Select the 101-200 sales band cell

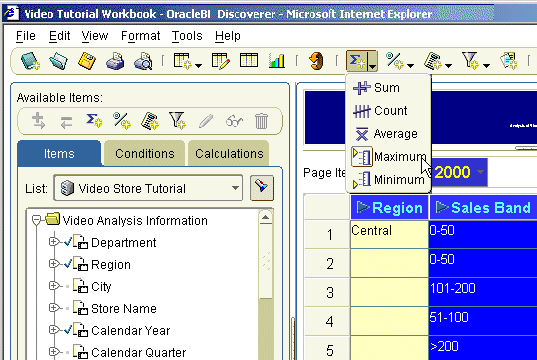point(483,292)
